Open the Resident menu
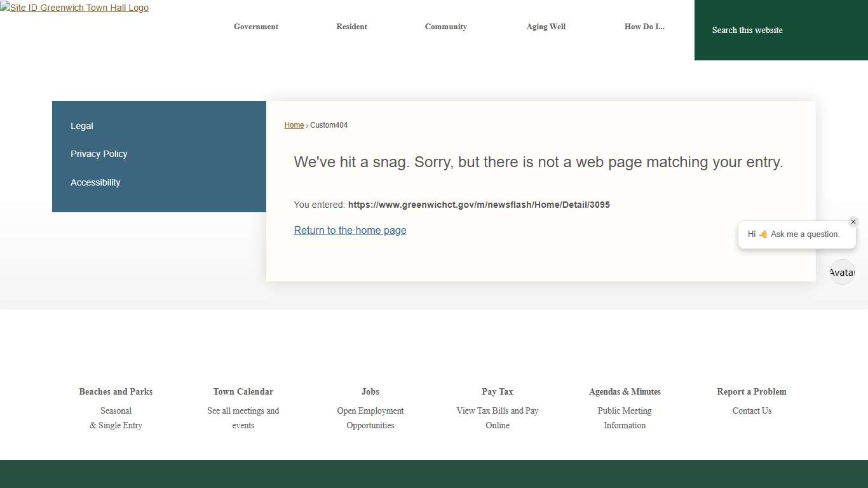The height and width of the screenshot is (488, 868). click(x=351, y=27)
